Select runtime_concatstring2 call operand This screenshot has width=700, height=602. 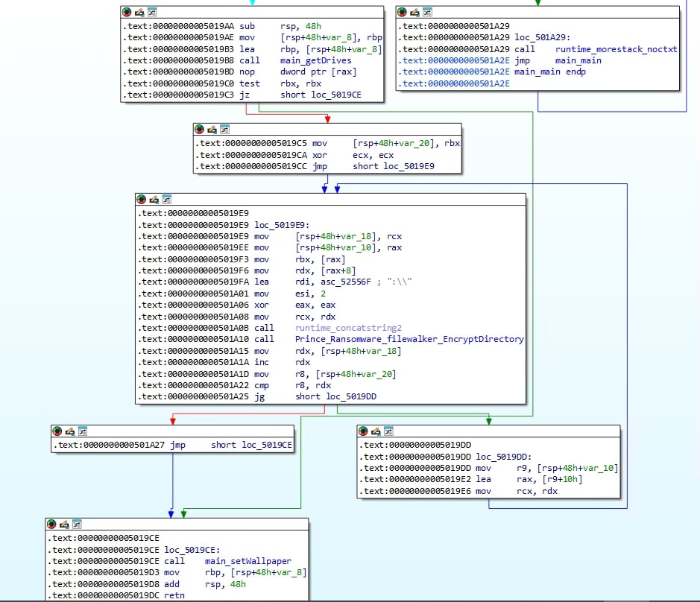(348, 328)
